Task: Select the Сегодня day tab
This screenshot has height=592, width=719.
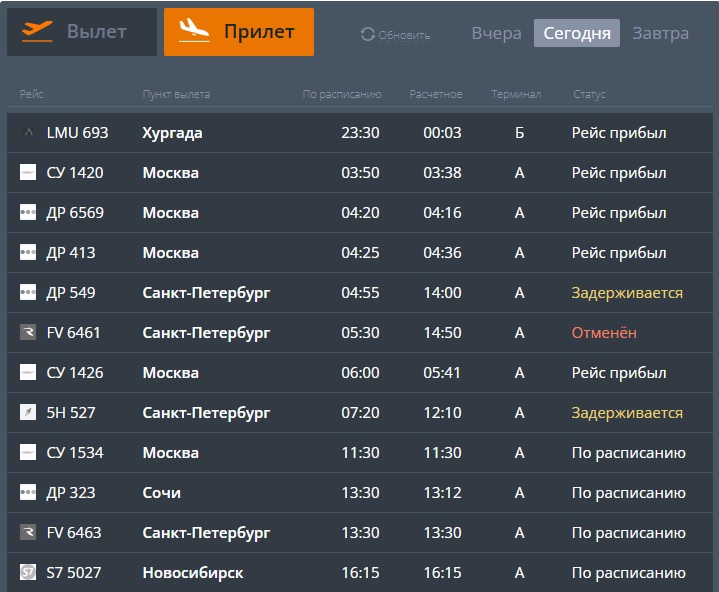Action: coord(577,33)
